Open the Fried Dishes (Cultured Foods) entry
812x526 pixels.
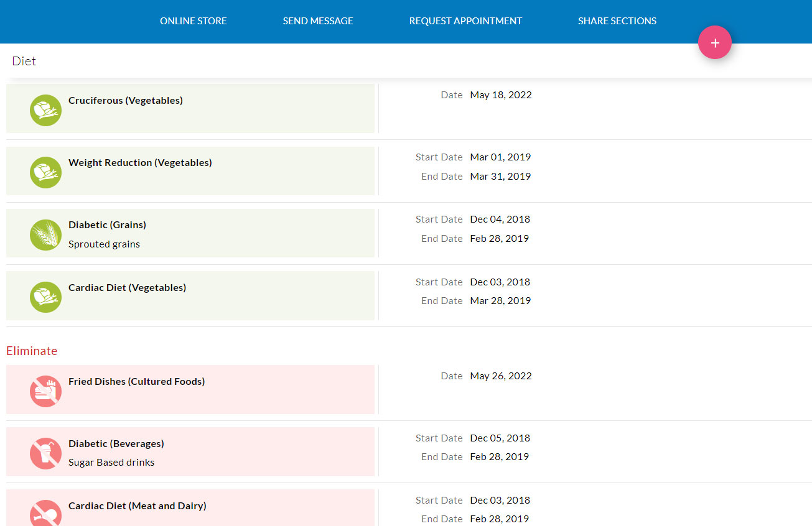click(x=136, y=382)
